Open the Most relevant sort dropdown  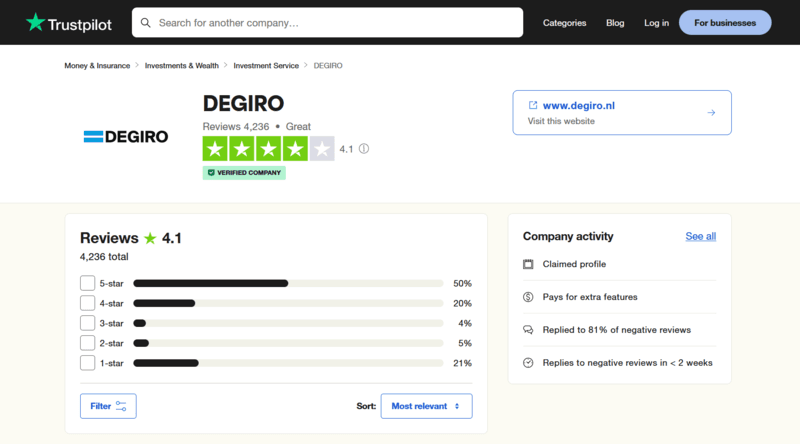[427, 406]
